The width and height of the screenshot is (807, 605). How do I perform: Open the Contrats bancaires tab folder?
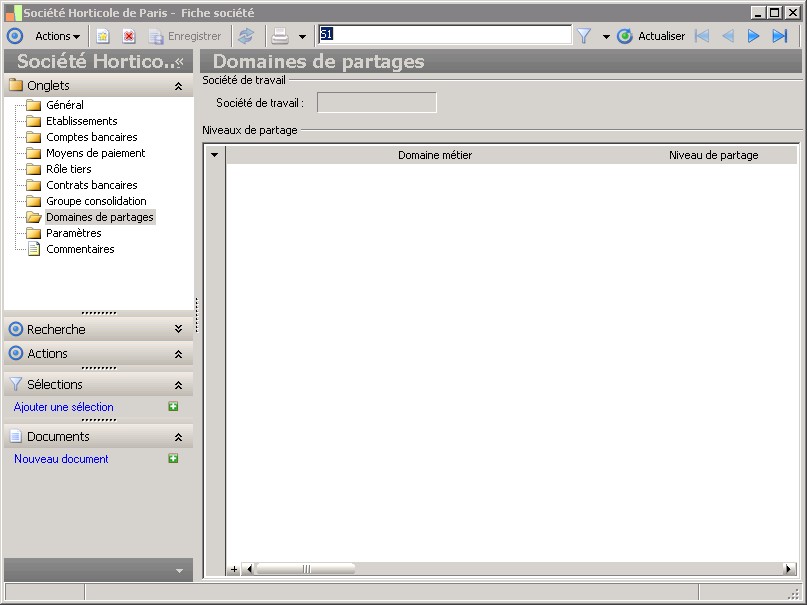[x=92, y=185]
